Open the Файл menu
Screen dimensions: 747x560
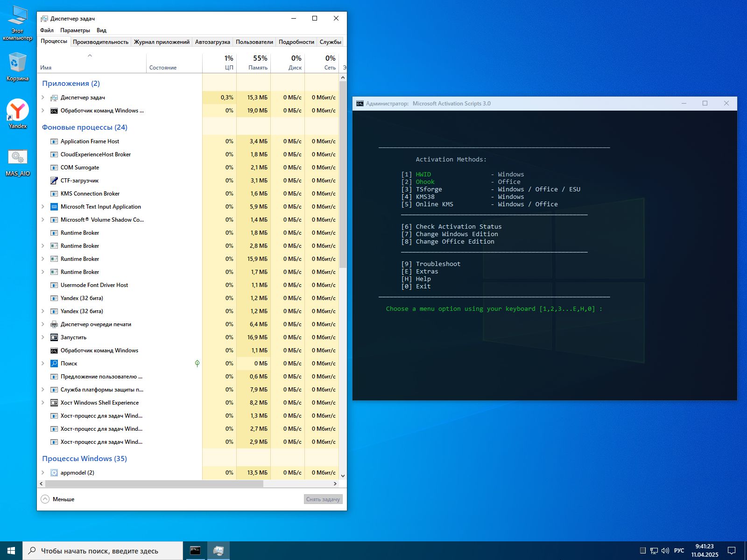(x=47, y=30)
